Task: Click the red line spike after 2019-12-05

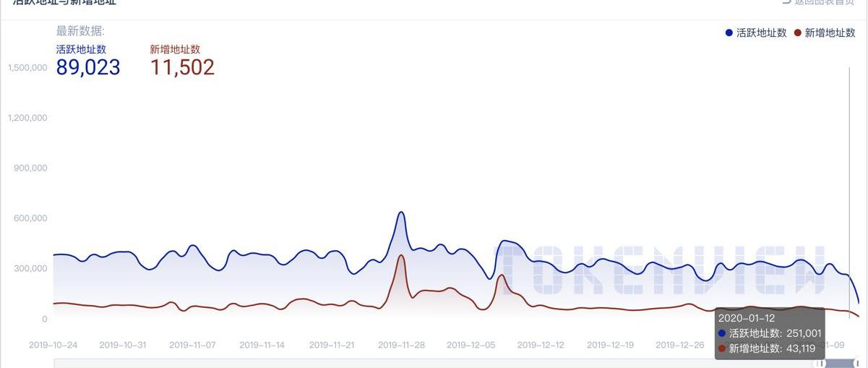Action: click(x=501, y=275)
